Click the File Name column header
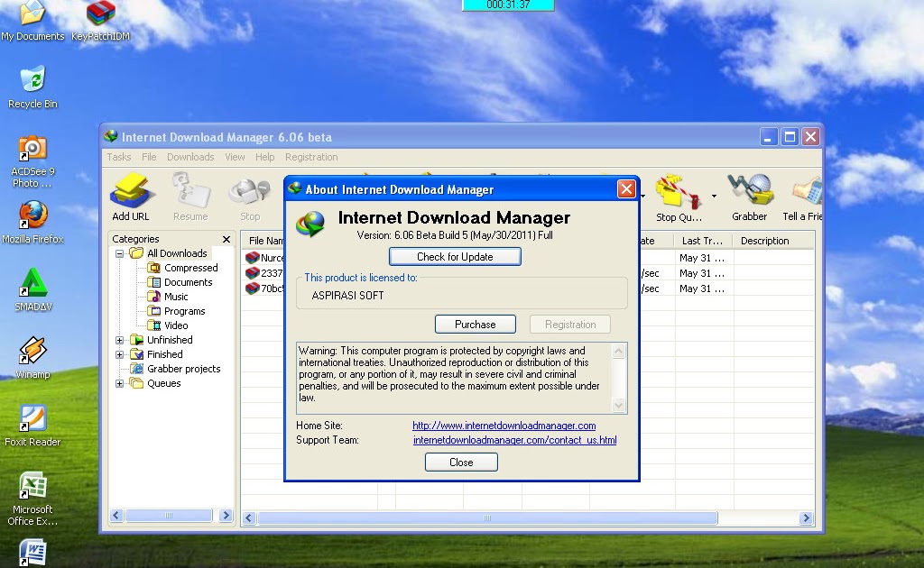Viewport: 924px width, 568px height. click(x=263, y=241)
